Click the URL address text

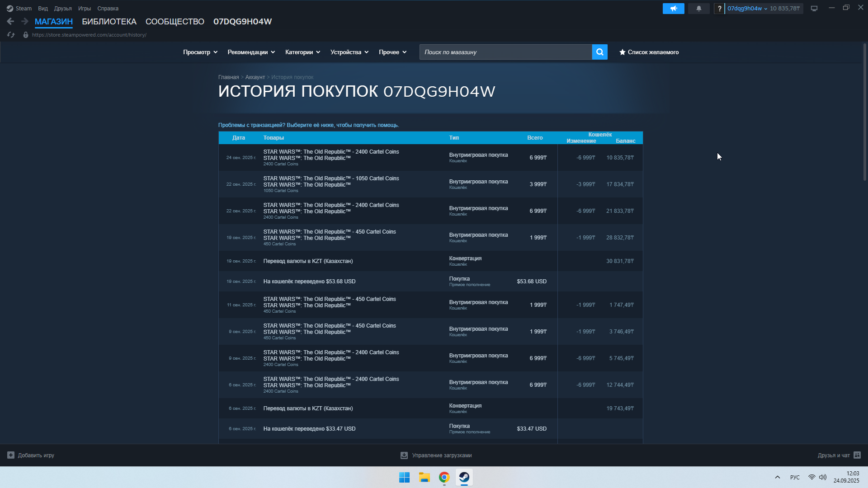pyautogui.click(x=89, y=35)
